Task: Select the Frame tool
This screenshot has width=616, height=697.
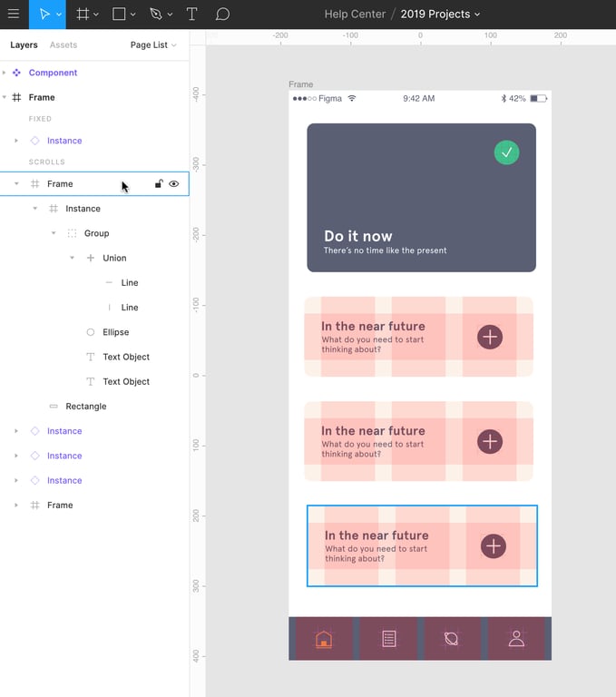Action: pos(83,15)
